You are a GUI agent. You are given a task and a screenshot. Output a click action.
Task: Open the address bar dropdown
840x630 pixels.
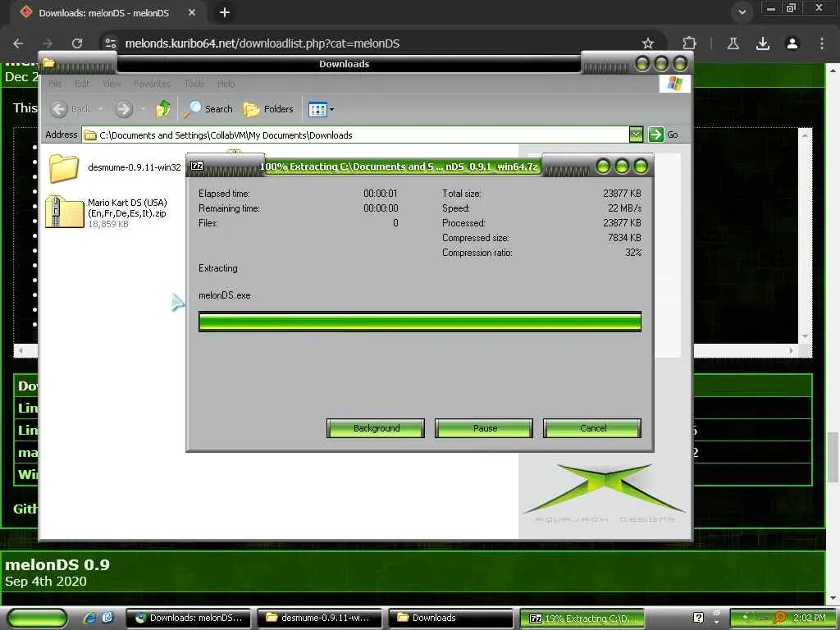(x=636, y=135)
